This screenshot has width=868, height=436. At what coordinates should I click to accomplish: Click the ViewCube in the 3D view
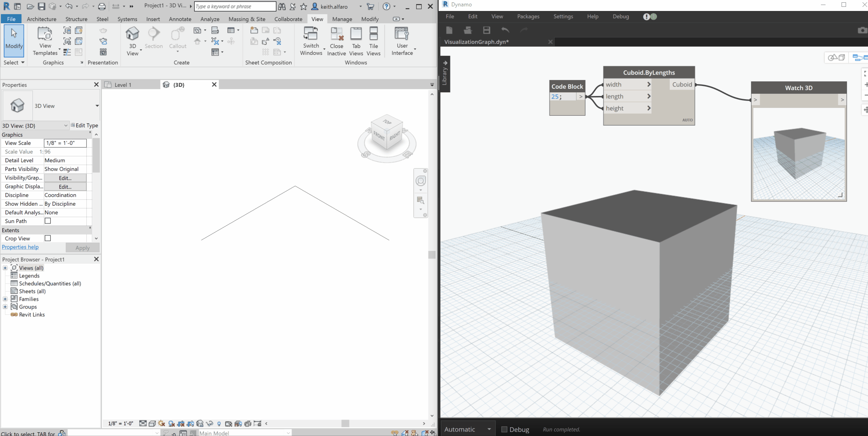pyautogui.click(x=387, y=133)
